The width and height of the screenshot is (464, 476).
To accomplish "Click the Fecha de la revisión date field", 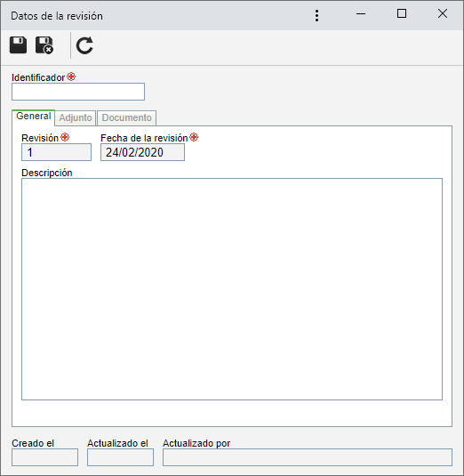I will click(142, 152).
